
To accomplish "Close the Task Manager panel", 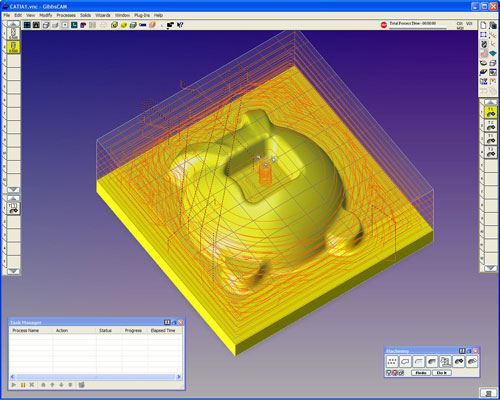I will click(x=180, y=322).
